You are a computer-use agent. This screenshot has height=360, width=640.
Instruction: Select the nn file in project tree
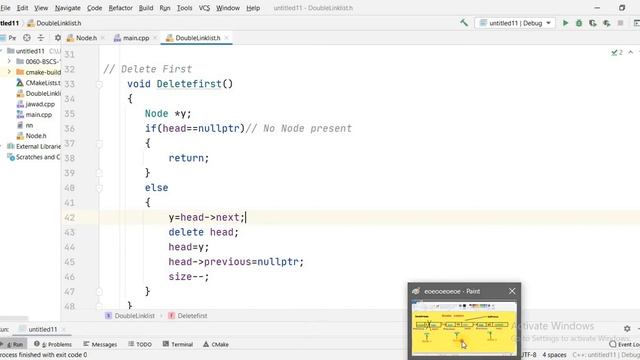25,125
